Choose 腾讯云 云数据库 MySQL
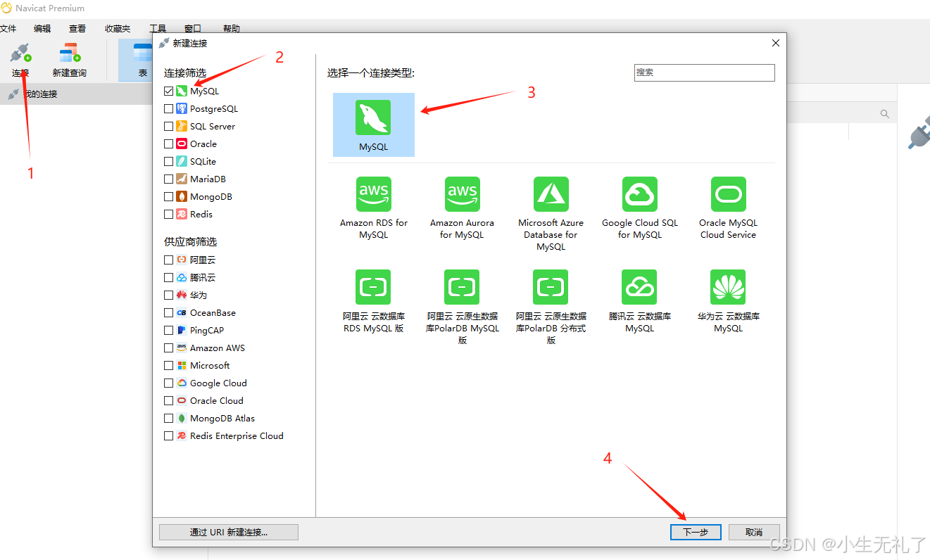Image resolution: width=930 pixels, height=560 pixels. [639, 302]
